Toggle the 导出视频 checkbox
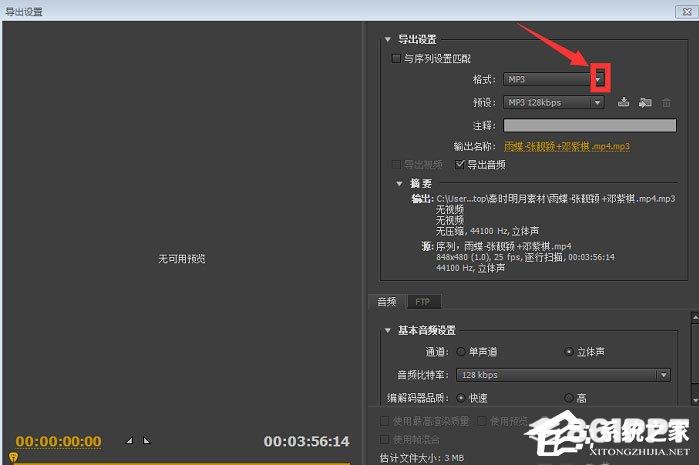 click(x=396, y=165)
